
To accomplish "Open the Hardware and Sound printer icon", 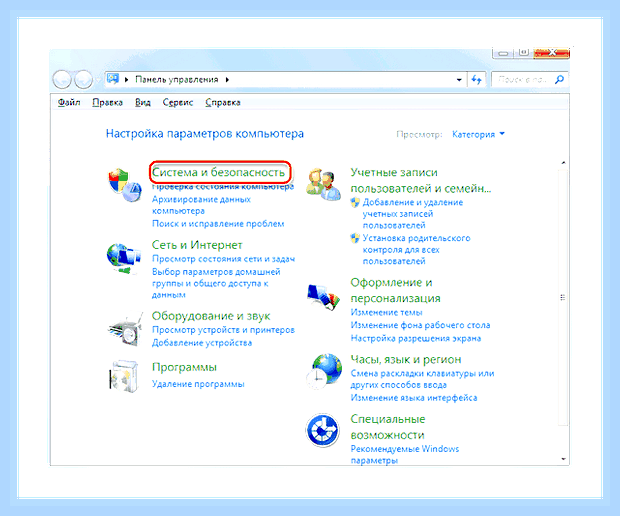I will pyautogui.click(x=126, y=329).
